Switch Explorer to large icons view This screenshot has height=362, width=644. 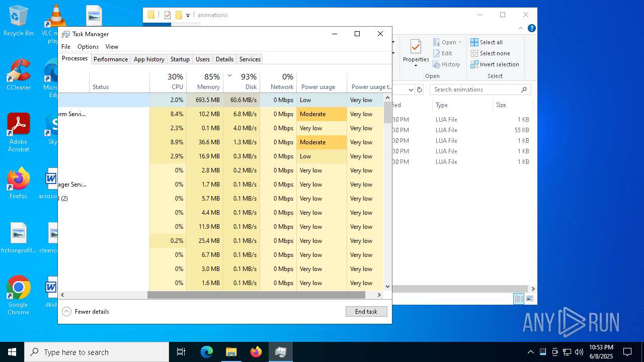click(x=530, y=299)
